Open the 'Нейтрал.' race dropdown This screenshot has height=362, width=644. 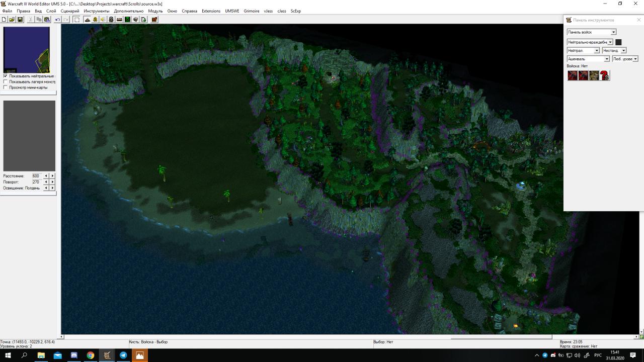click(x=583, y=50)
